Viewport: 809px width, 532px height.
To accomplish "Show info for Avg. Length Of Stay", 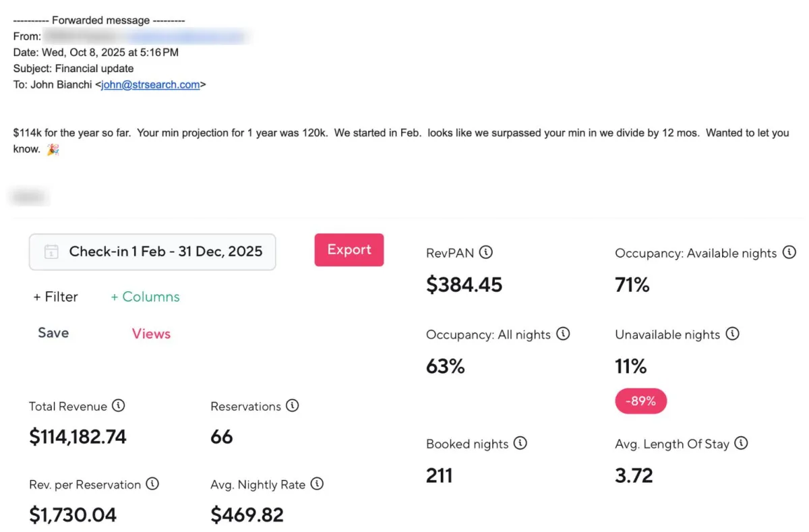I will tap(741, 443).
